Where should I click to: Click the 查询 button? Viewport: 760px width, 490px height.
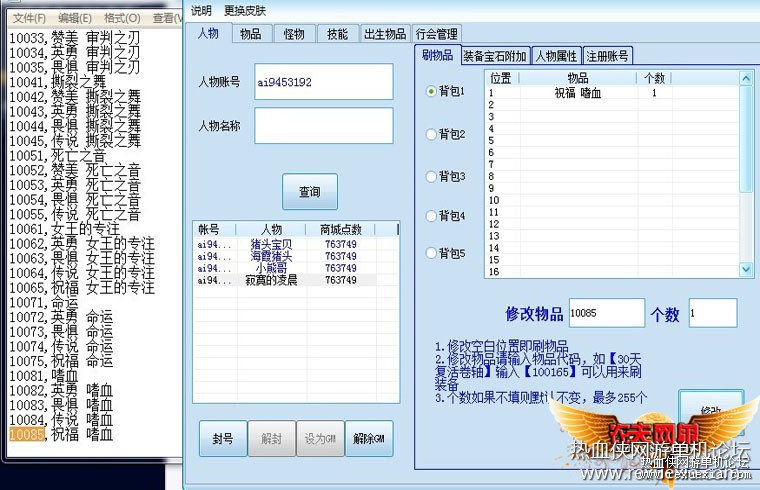(310, 192)
